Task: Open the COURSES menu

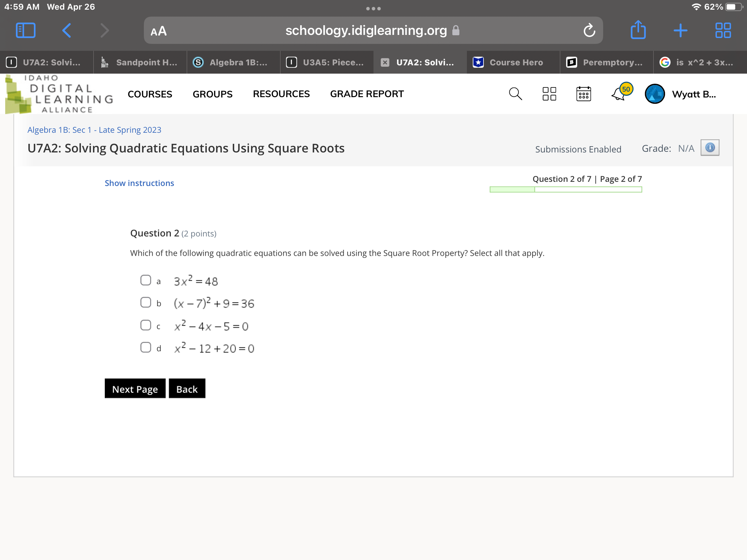Action: point(150,94)
